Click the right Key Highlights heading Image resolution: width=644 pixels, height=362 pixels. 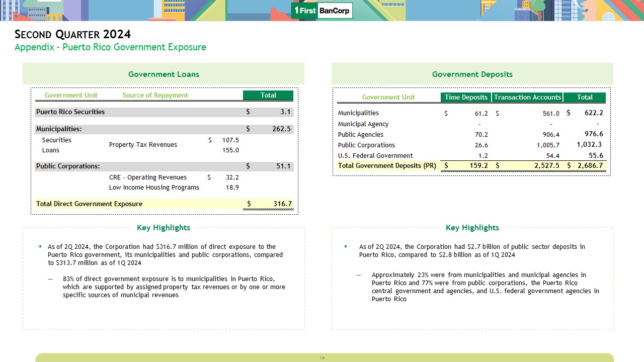(472, 228)
